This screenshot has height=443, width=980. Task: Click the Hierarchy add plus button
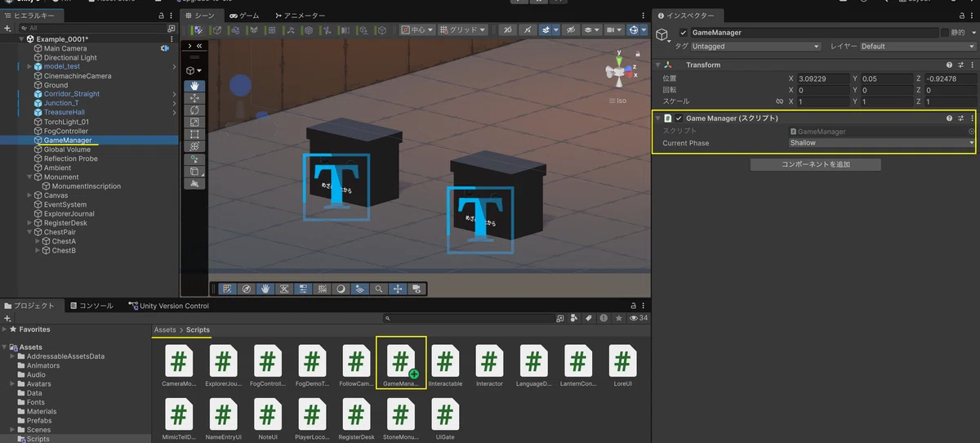coord(8,28)
